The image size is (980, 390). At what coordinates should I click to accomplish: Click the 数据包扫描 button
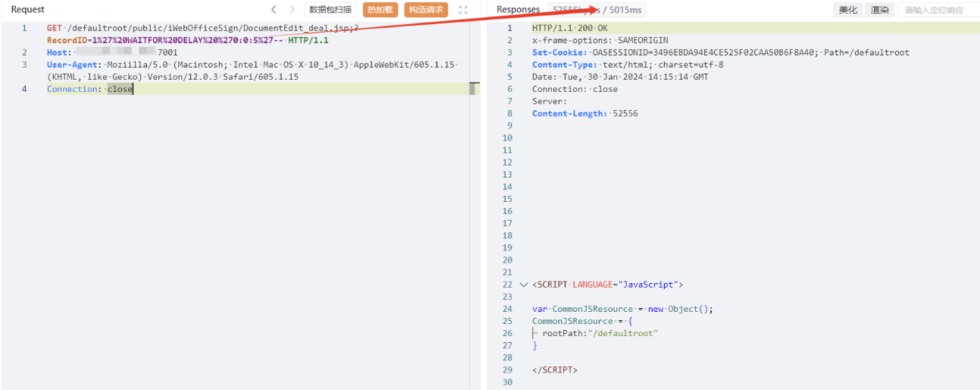point(330,10)
